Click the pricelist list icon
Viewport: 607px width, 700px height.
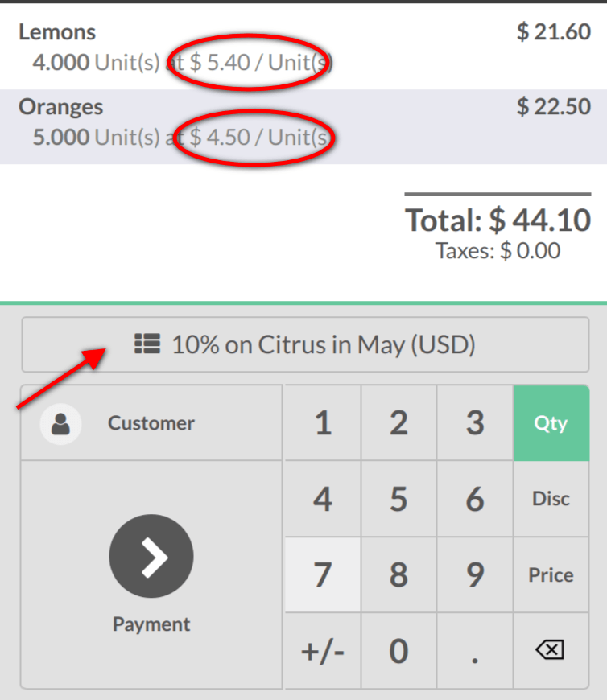147,344
